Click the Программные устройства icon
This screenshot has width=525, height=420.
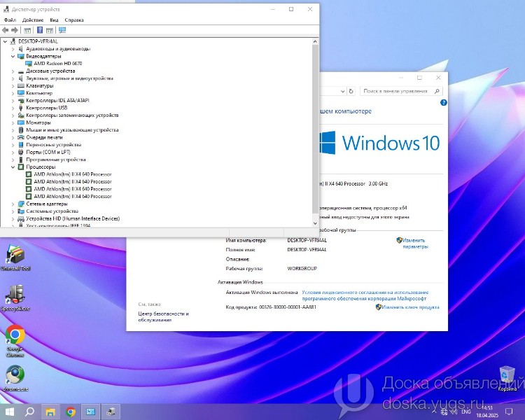tap(21, 160)
